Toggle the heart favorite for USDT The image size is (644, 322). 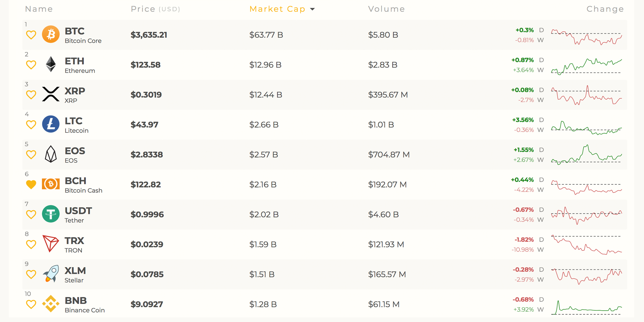pyautogui.click(x=31, y=215)
